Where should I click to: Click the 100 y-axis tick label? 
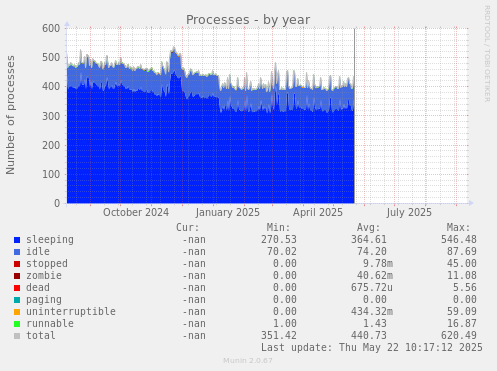pyautogui.click(x=51, y=174)
